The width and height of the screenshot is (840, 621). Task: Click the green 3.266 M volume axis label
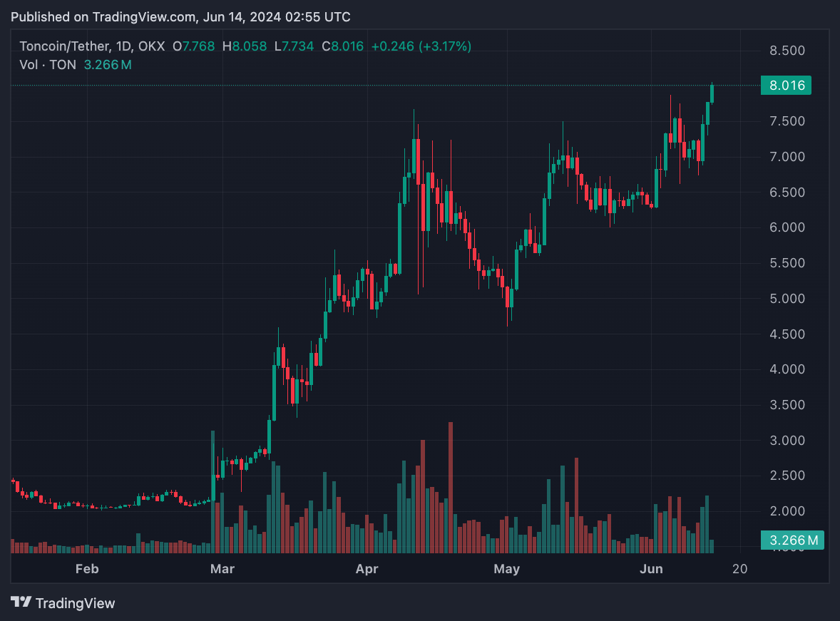point(792,540)
